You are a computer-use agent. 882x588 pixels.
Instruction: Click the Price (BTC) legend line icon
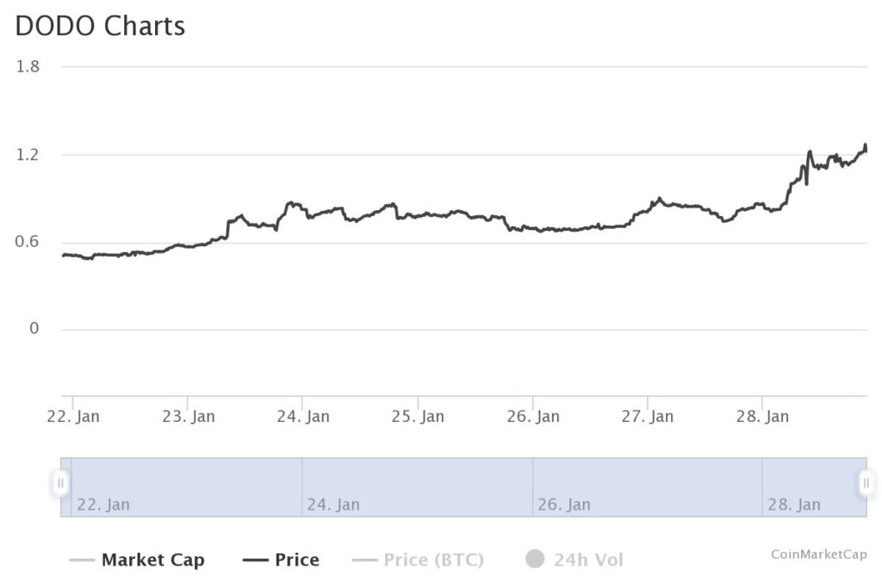(364, 560)
